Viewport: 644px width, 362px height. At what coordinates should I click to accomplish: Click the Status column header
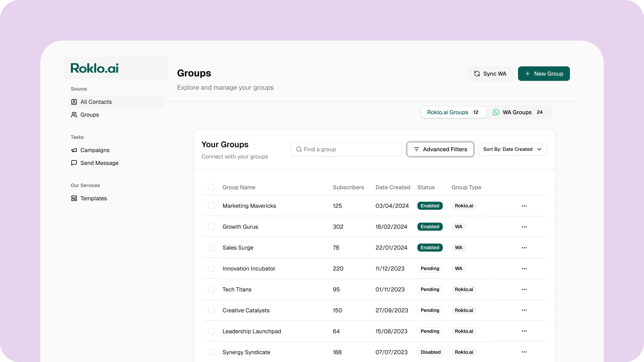pos(426,187)
